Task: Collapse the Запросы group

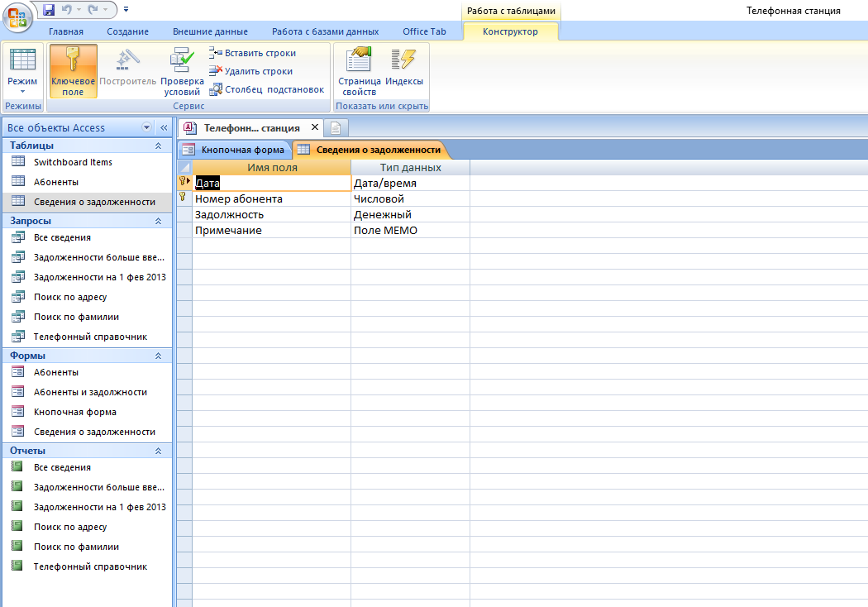Action: tap(159, 221)
